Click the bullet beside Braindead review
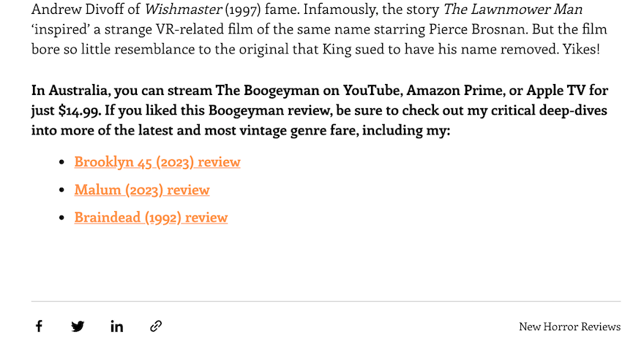The width and height of the screenshot is (644, 342). click(x=62, y=218)
